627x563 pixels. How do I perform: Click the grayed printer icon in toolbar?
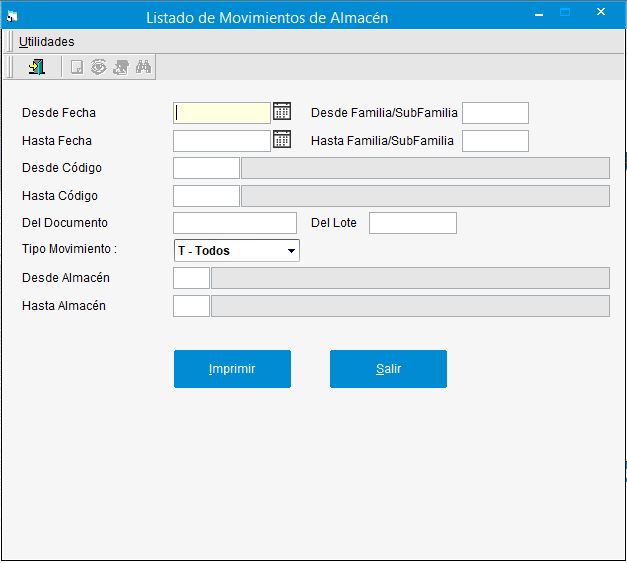(x=121, y=67)
